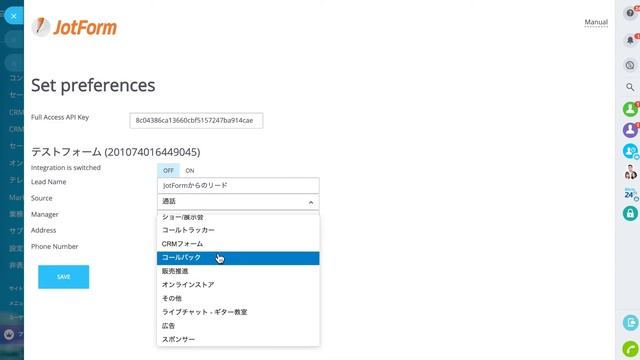Select オンラインストア from Source list
This screenshot has height=360, width=640.
pyautogui.click(x=238, y=284)
